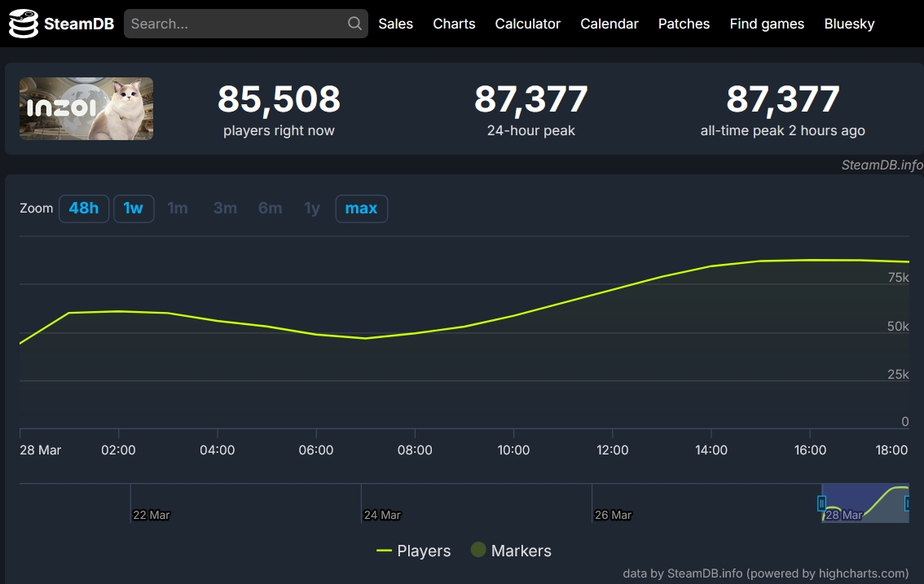Click the Find games link
Image resolution: width=924 pixels, height=584 pixels.
point(766,24)
